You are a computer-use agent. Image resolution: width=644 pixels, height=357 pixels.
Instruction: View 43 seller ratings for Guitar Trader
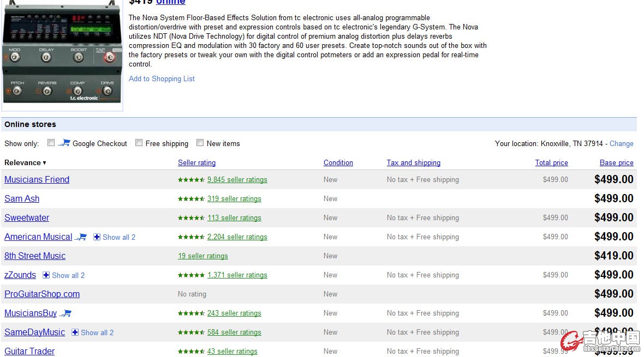(232, 351)
